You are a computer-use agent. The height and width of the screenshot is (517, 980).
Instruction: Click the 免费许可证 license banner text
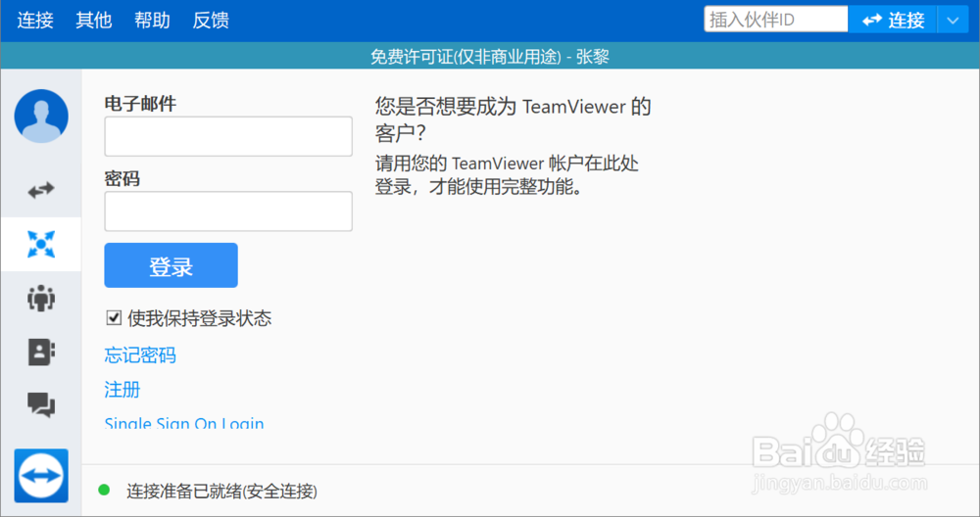tap(490, 57)
